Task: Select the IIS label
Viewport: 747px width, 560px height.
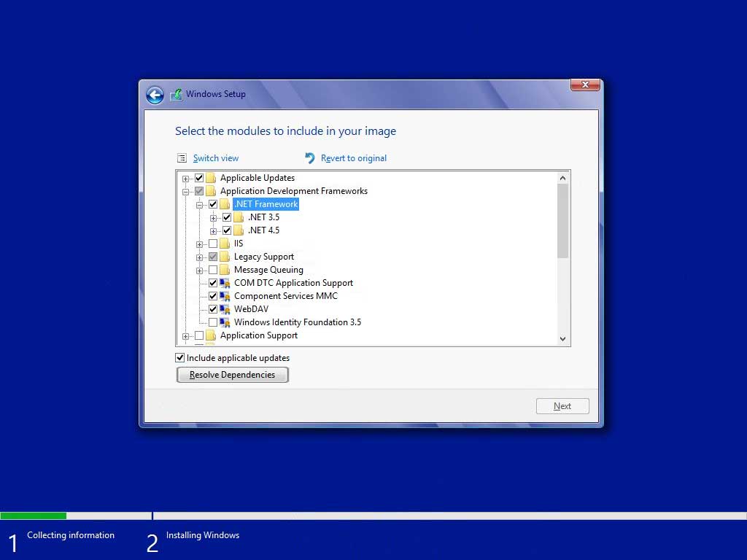Action: [x=239, y=244]
